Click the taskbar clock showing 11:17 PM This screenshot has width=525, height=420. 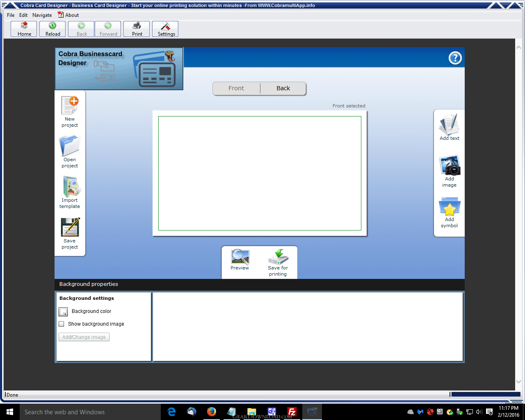[509, 412]
